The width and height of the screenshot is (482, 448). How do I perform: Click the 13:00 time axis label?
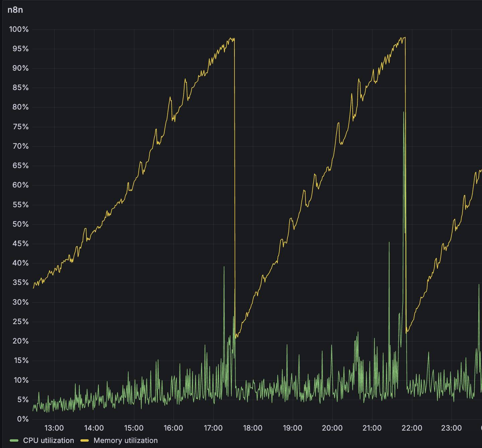tap(54, 428)
